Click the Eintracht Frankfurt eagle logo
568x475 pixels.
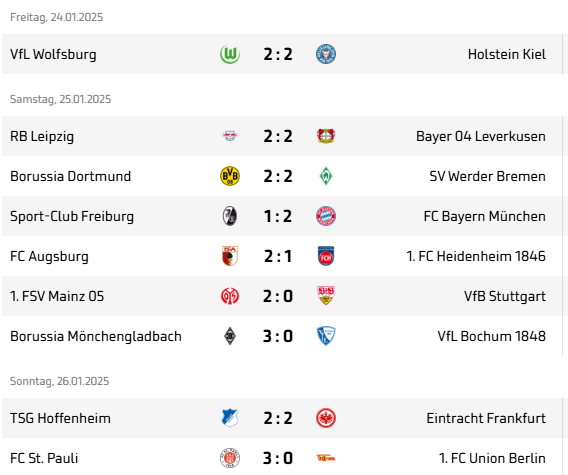(326, 418)
